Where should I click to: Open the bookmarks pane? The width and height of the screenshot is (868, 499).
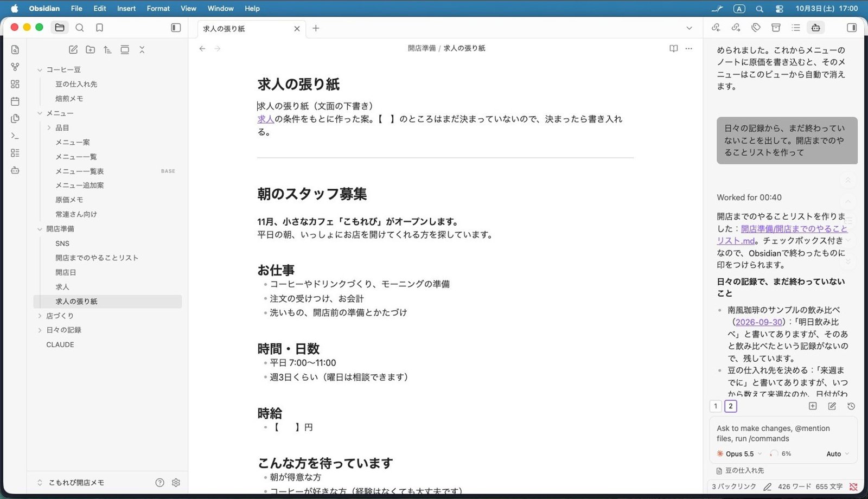(99, 28)
